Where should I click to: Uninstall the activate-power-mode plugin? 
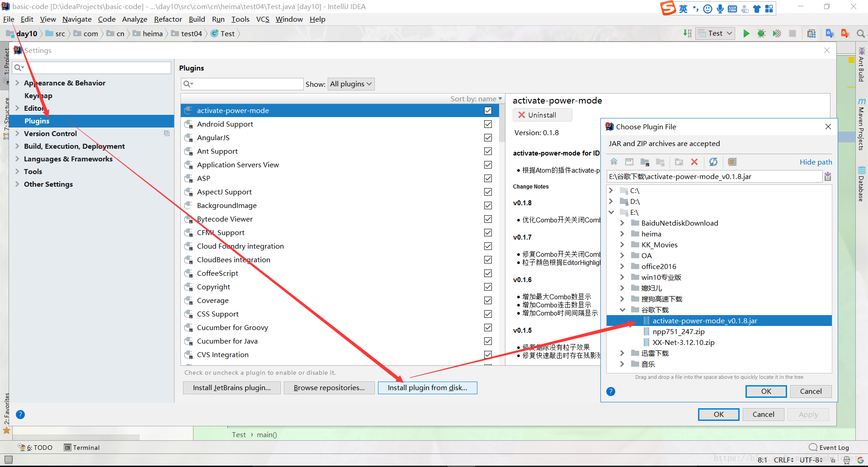click(x=542, y=114)
